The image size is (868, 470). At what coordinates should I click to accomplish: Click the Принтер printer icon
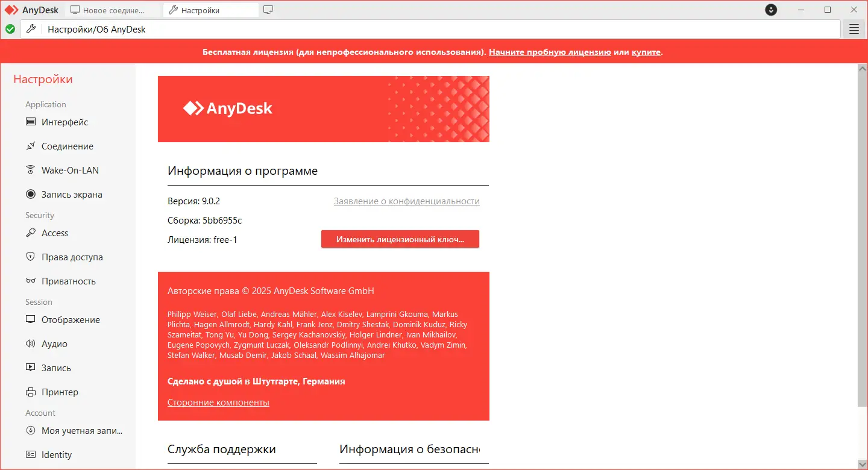tap(31, 392)
